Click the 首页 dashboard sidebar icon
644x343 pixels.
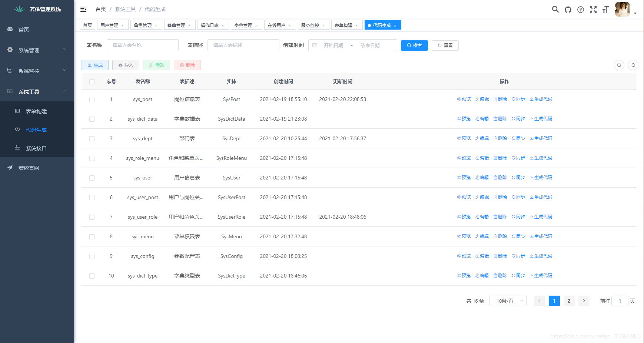[10, 29]
